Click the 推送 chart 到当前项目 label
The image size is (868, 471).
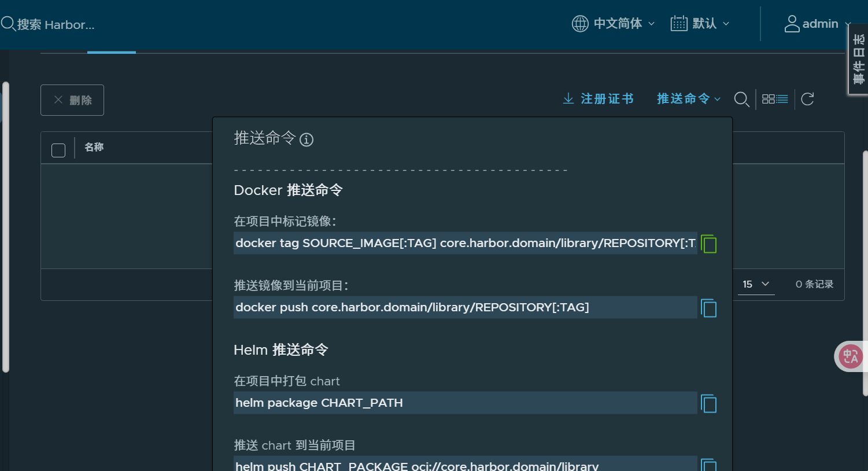[294, 445]
